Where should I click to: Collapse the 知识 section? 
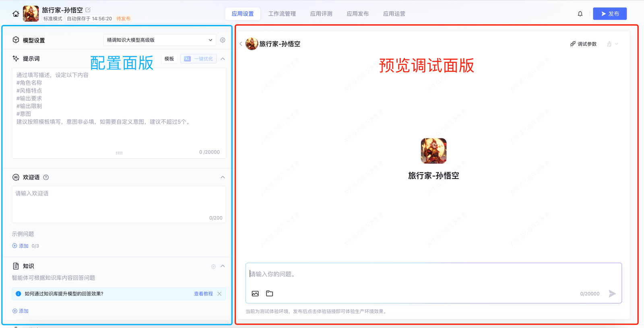coord(223,266)
